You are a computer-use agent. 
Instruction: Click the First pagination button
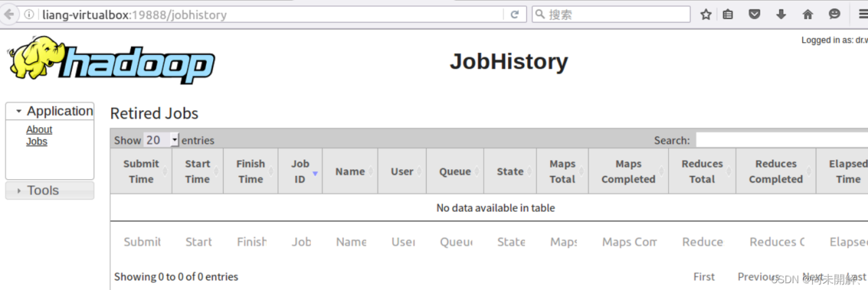[x=704, y=276]
